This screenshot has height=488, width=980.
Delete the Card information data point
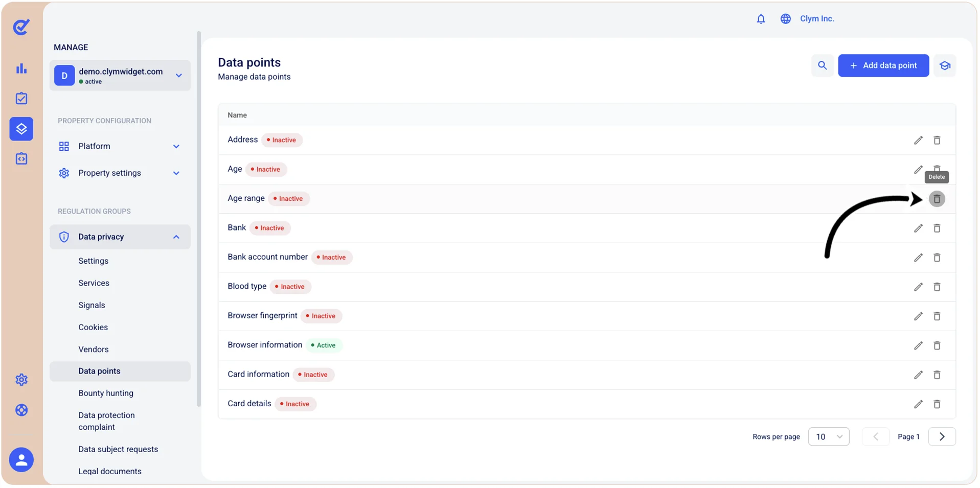coord(937,375)
